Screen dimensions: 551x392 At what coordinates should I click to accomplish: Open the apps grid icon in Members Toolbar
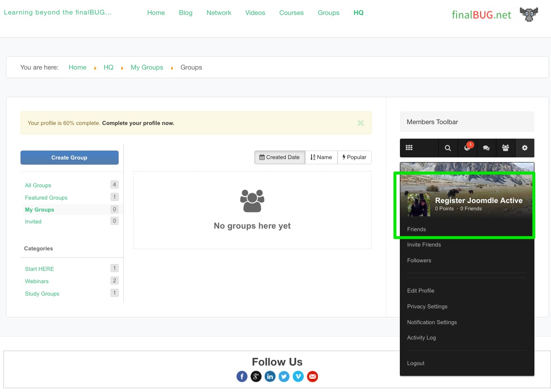[x=409, y=148]
